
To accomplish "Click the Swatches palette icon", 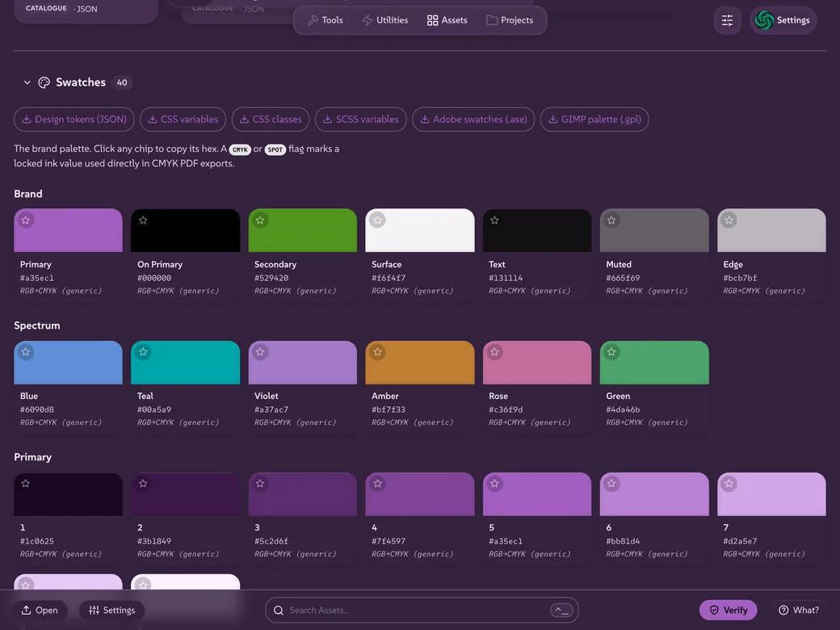I will click(x=44, y=82).
